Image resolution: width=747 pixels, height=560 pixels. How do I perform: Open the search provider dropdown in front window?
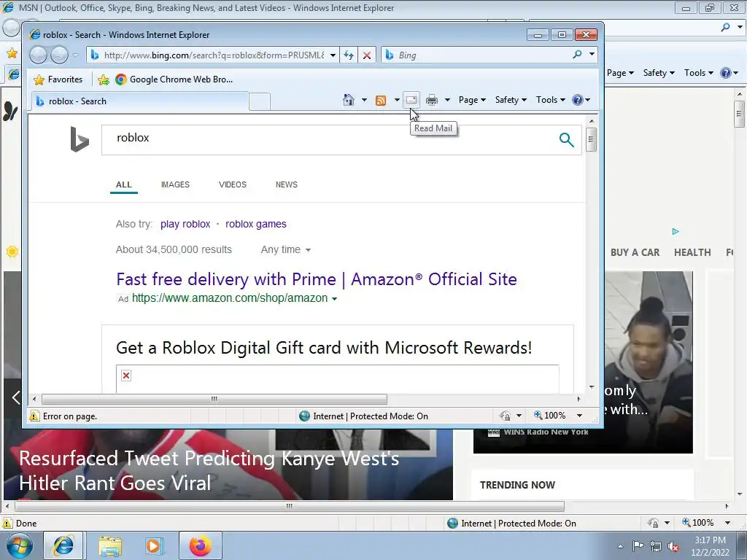[x=592, y=55]
